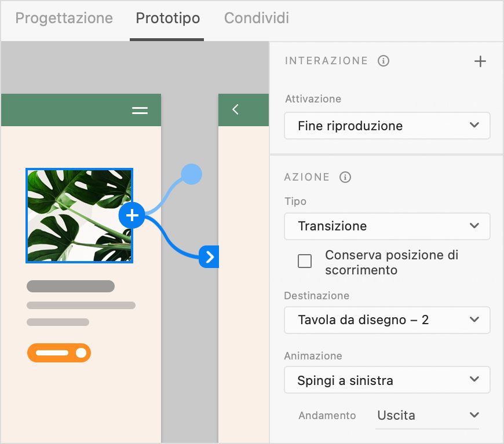Open the Tipo dropdown set to Transizione
The width and height of the screenshot is (504, 444).
pos(387,226)
